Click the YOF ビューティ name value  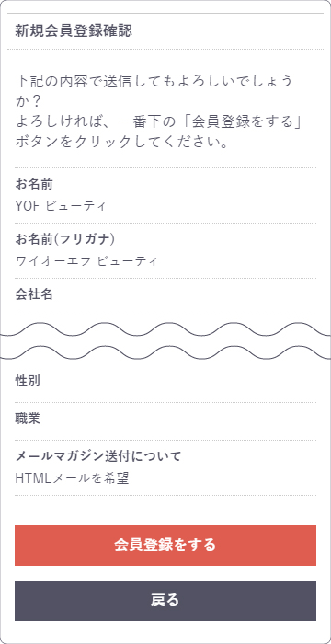point(61,206)
